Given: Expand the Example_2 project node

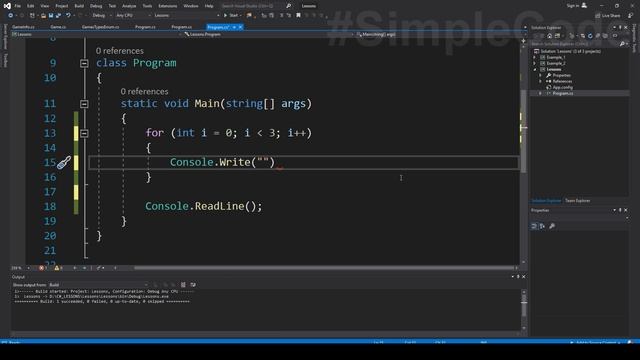Looking at the screenshot, I should (535, 63).
